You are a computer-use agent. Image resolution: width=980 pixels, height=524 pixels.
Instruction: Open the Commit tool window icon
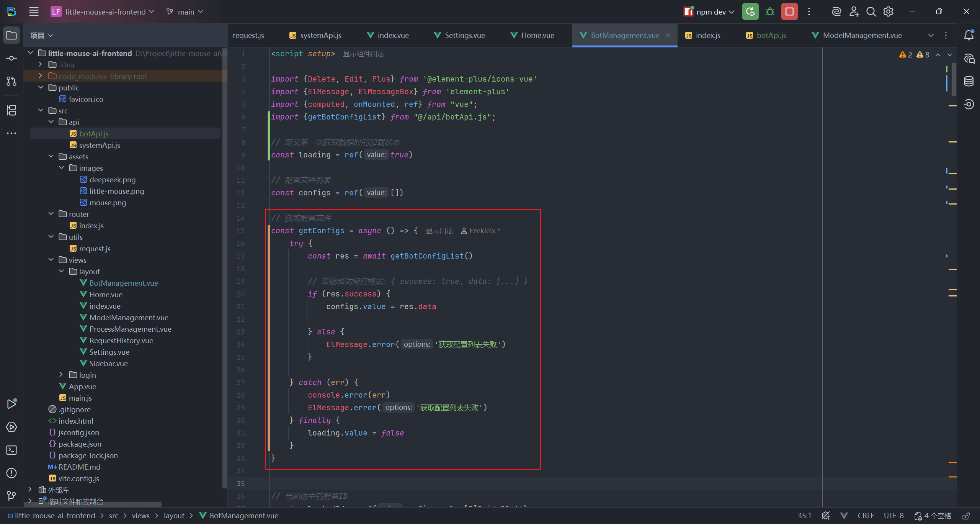[11, 58]
